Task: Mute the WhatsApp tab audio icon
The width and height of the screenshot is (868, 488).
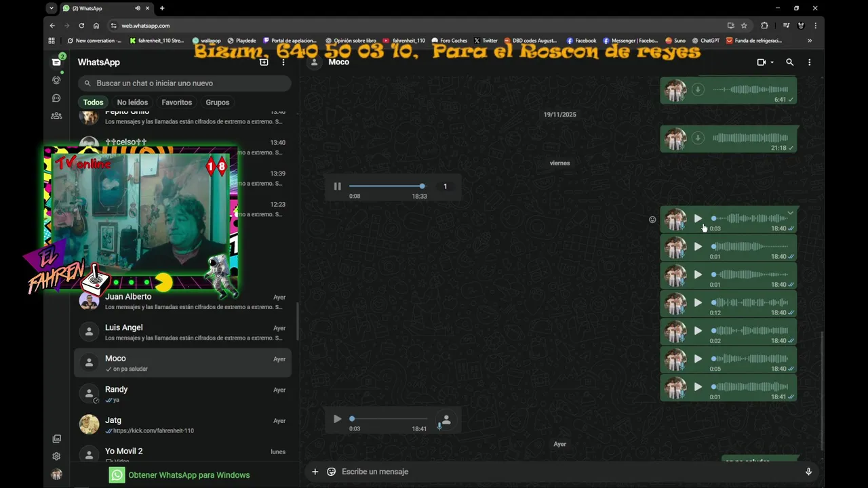Action: [x=138, y=8]
